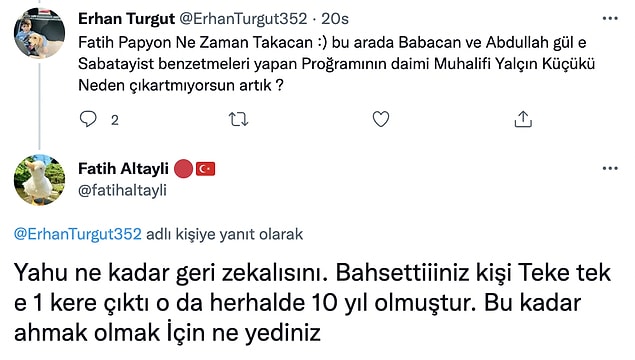
Task: Click the Erhan Turgut display name
Action: coord(126,19)
